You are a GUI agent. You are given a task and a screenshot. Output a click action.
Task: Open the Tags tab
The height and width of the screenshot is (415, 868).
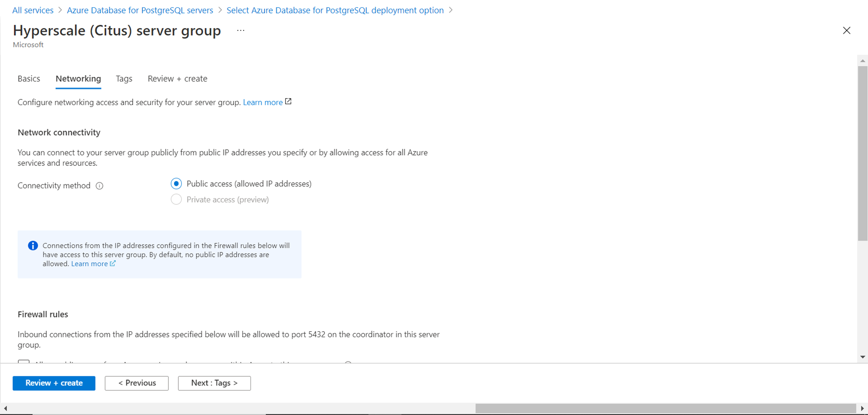point(124,79)
